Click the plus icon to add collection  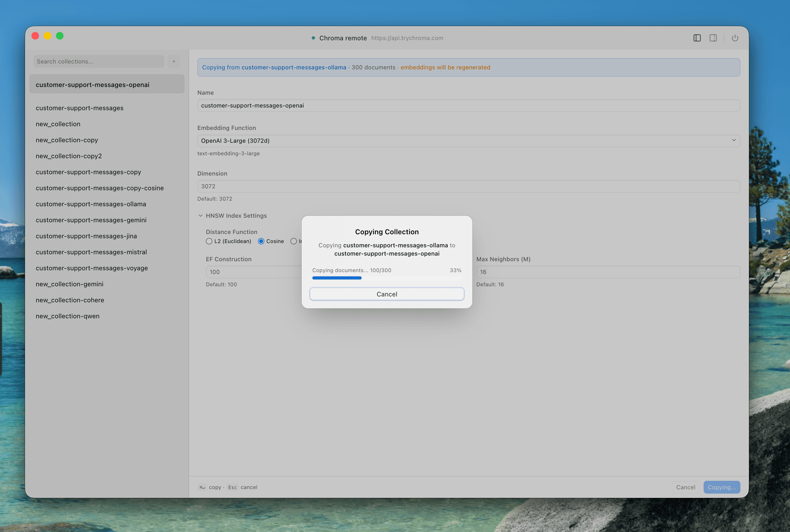(174, 61)
